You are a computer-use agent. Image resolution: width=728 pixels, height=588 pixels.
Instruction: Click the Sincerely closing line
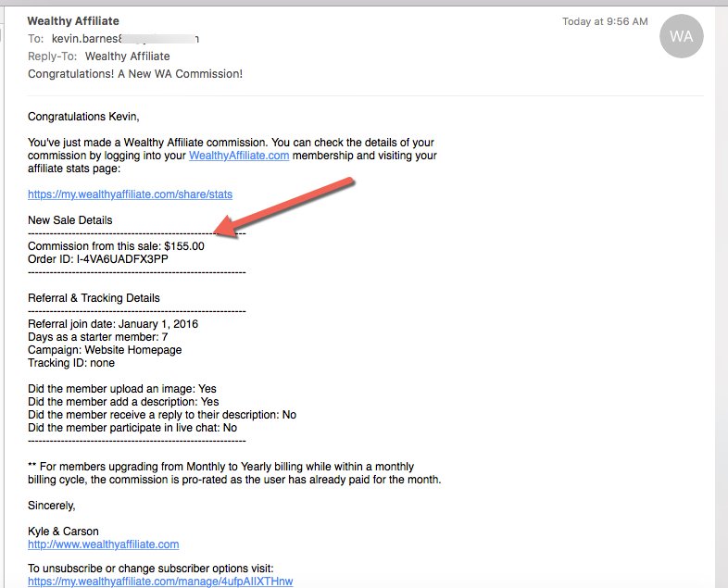pos(52,506)
